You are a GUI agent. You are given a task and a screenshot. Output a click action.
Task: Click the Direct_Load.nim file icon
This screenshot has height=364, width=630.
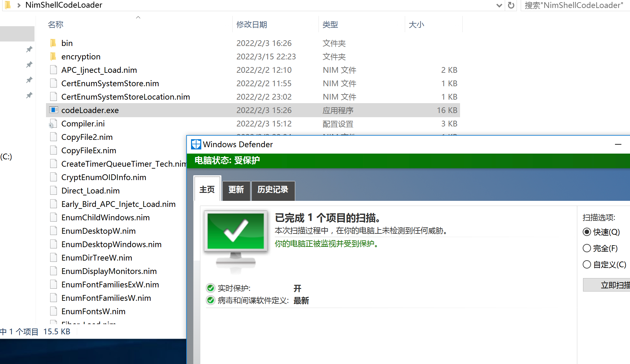53,191
